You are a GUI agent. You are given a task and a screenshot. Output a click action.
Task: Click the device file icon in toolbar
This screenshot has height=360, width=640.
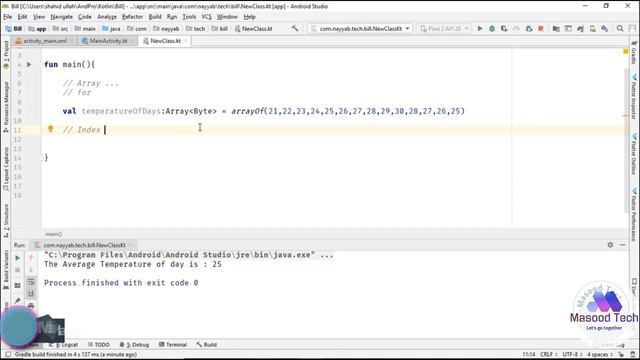click(x=568, y=29)
